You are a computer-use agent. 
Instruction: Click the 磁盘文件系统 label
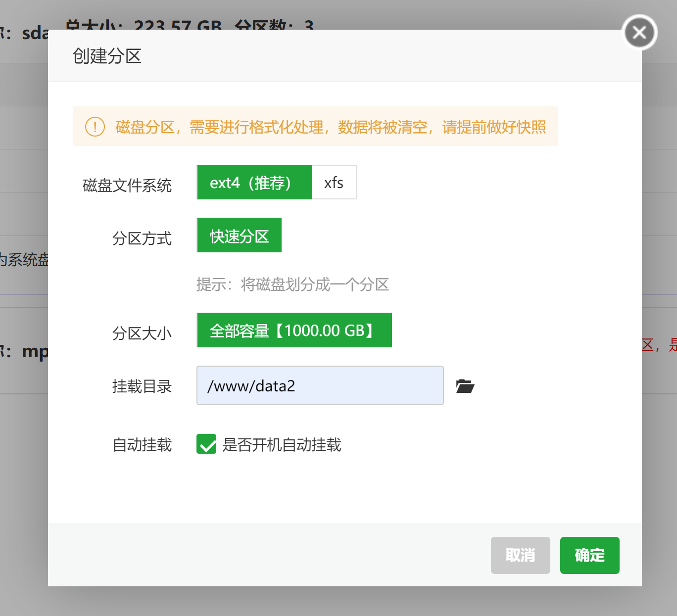click(127, 186)
